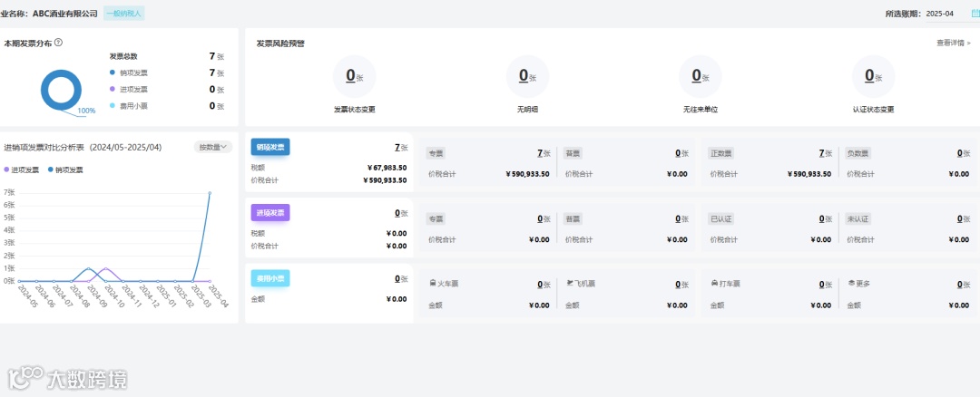Open 发票状态变更 count of 0张
The image size is (980, 397).
355,76
